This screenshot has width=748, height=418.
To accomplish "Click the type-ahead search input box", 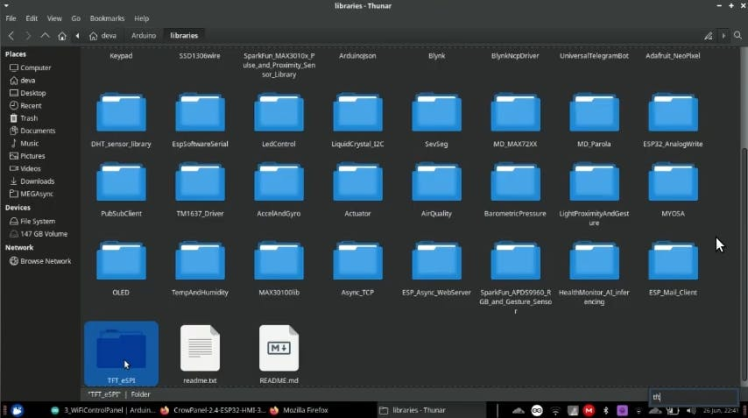I will pos(693,397).
